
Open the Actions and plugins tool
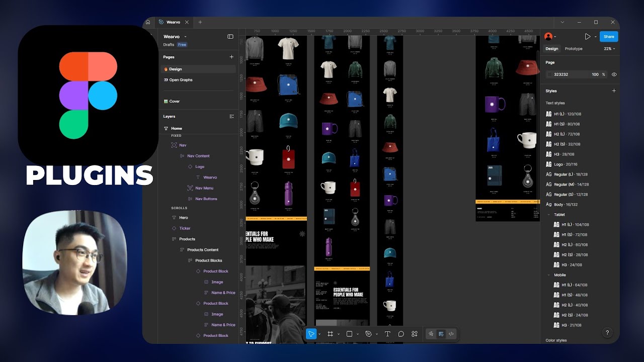[x=415, y=334]
